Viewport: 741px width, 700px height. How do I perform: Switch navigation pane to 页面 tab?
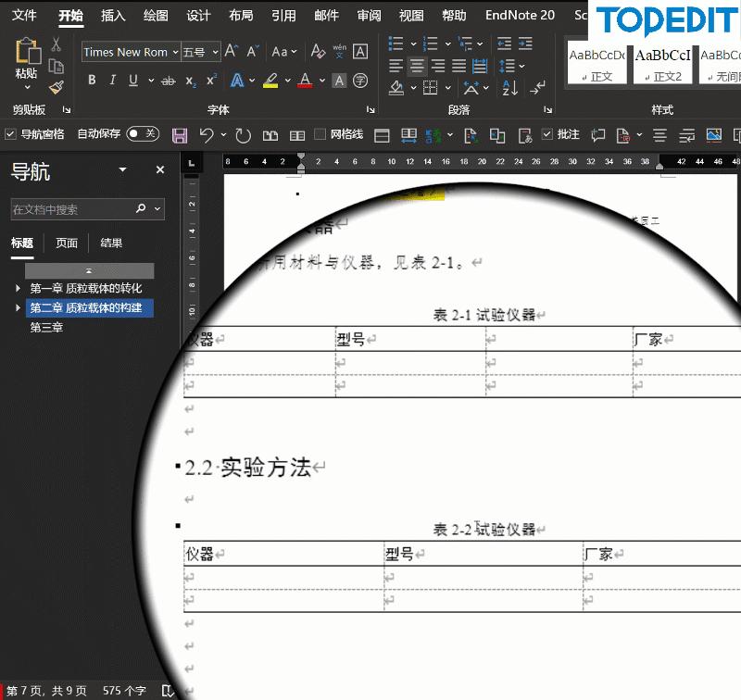tap(67, 243)
